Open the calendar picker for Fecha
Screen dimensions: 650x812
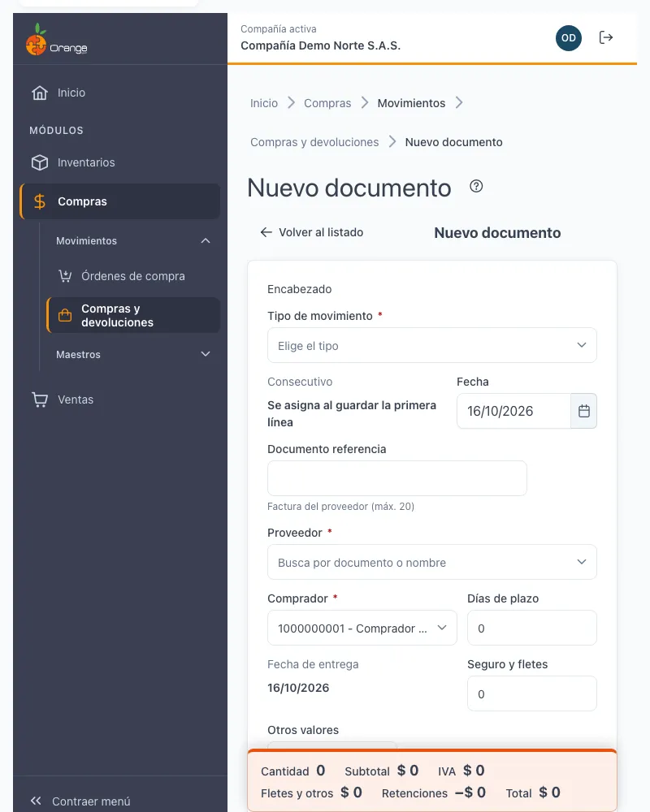[x=583, y=411]
